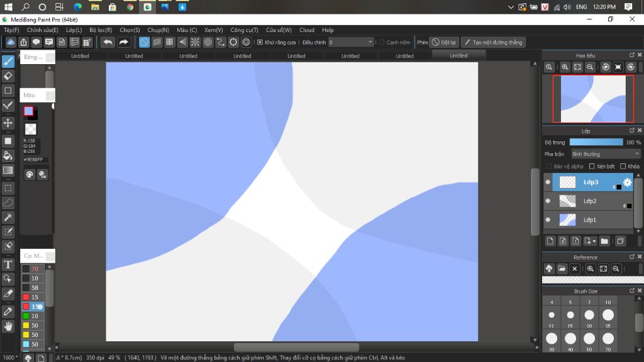Click the Redo arrow

pyautogui.click(x=123, y=42)
